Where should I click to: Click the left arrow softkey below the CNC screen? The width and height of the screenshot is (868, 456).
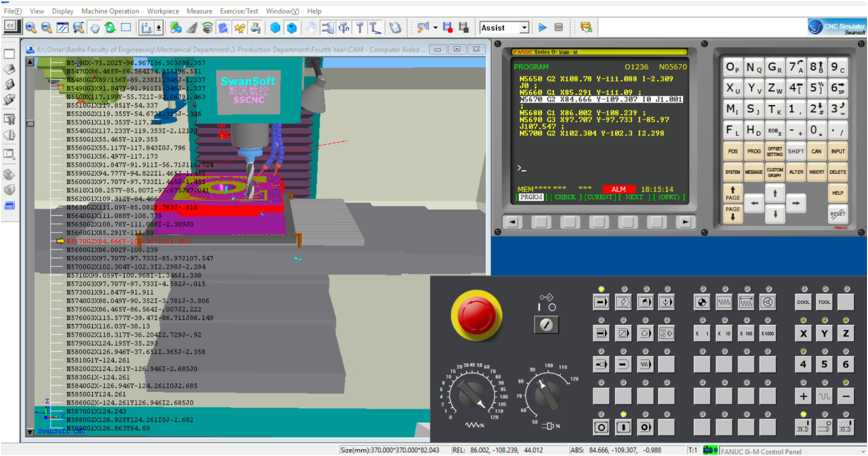pos(512,222)
